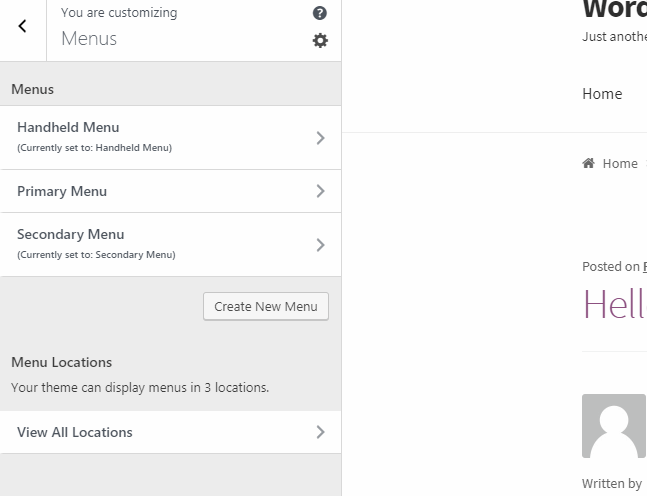Expand the Primary Menu chevron
Screen dimensions: 647x496
(x=321, y=191)
